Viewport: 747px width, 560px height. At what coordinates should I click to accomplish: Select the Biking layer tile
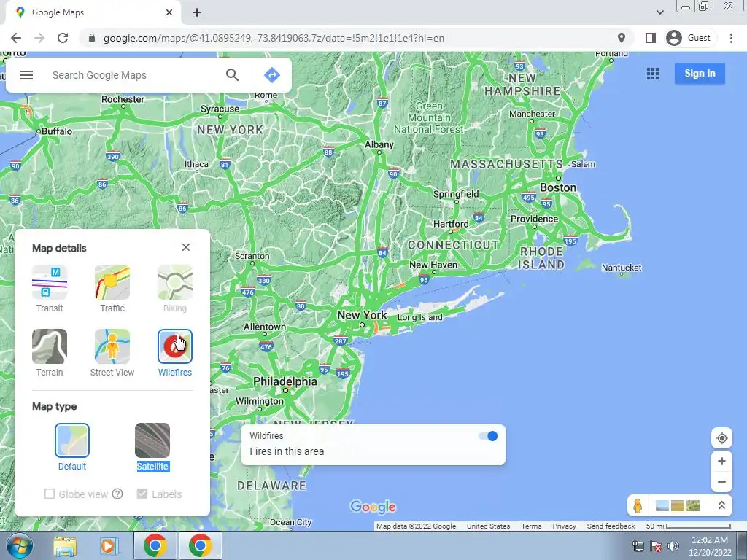[x=175, y=289]
